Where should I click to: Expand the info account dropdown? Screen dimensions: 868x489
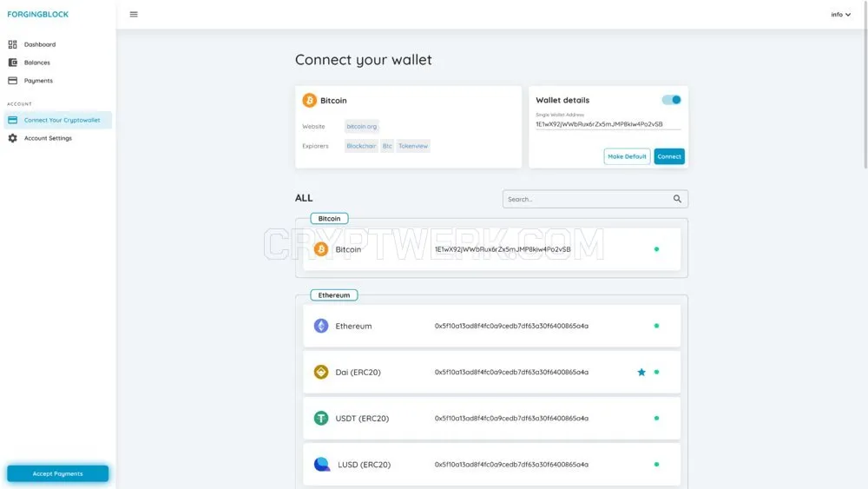[840, 15]
